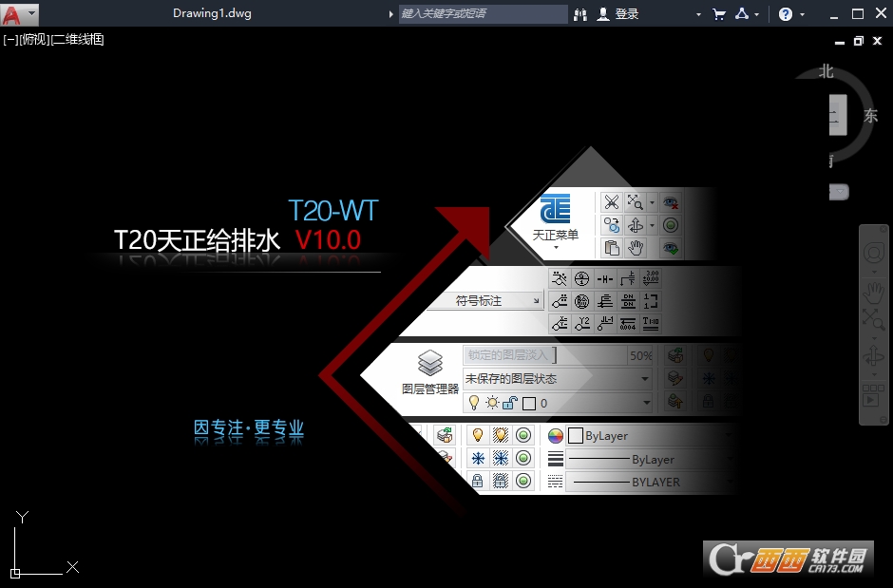This screenshot has height=588, width=893.
Task: Click the JL-1 riser label icon
Action: click(605, 323)
